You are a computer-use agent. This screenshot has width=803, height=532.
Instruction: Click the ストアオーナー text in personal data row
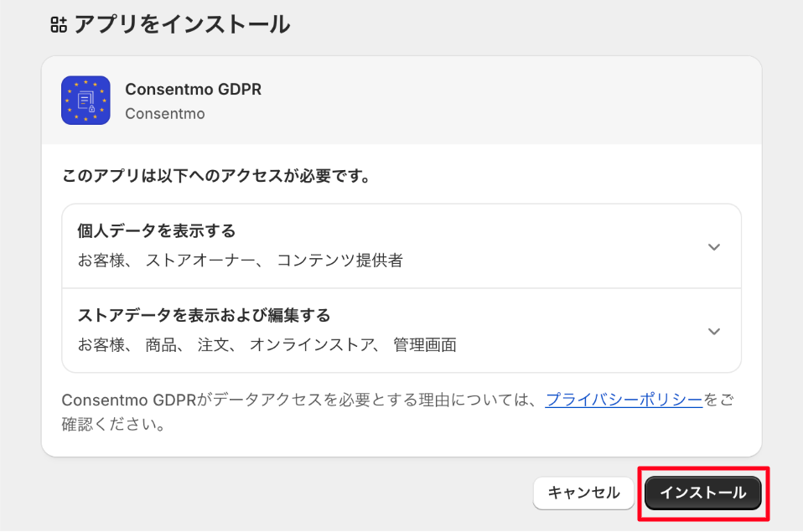pyautogui.click(x=201, y=260)
